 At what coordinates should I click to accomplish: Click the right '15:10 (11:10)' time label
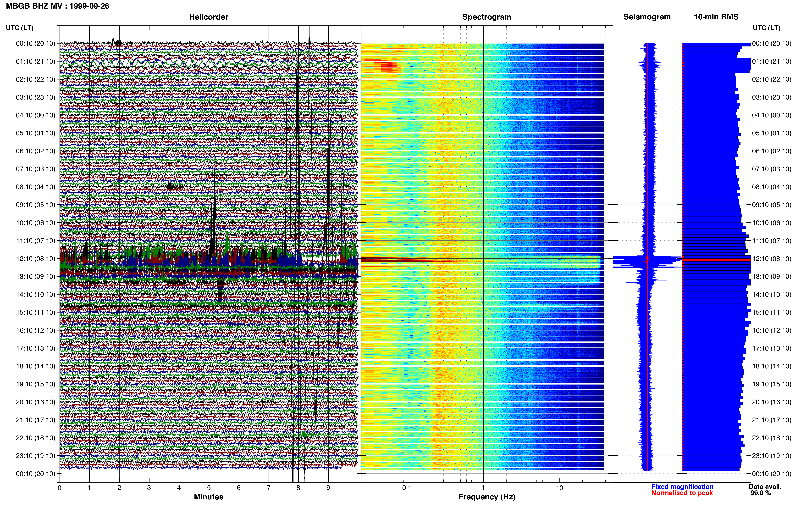click(772, 312)
